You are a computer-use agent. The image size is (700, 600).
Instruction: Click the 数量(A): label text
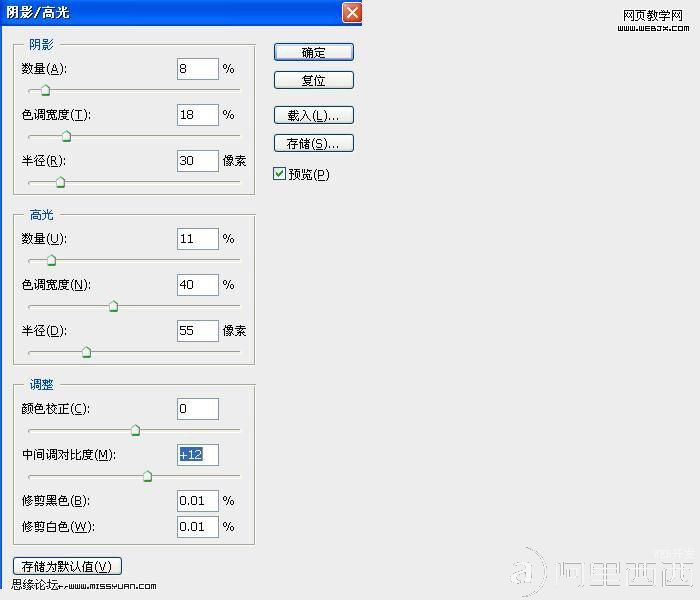(x=44, y=69)
